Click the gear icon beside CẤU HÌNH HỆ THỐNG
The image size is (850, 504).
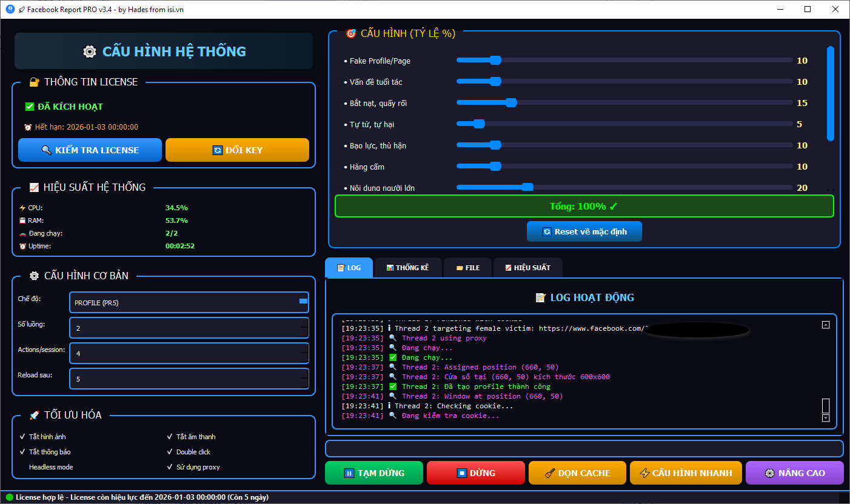pyautogui.click(x=90, y=51)
